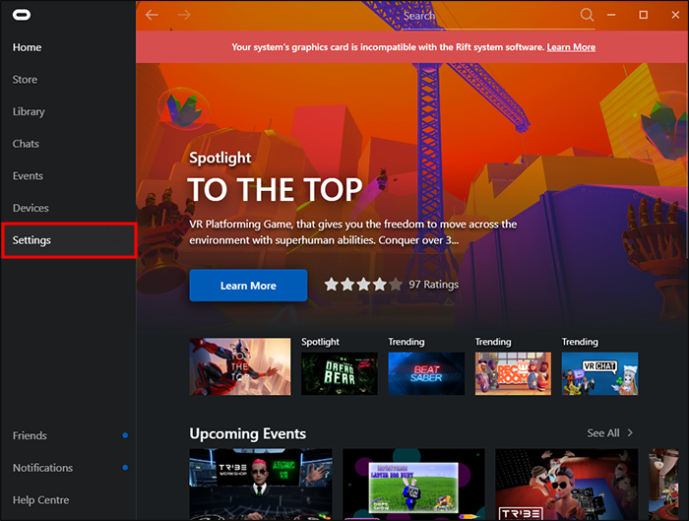
Task: Select the Rec Room trending thumbnail
Action: point(513,373)
